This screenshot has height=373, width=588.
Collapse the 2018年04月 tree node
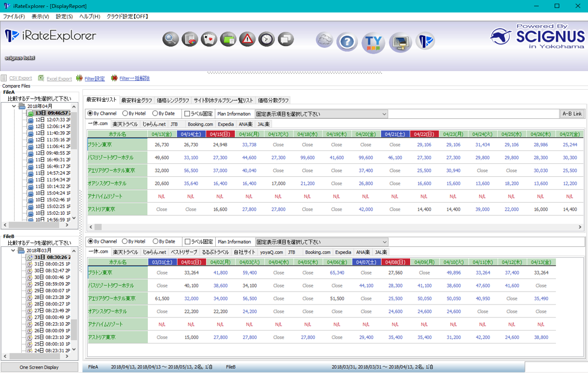click(x=14, y=106)
